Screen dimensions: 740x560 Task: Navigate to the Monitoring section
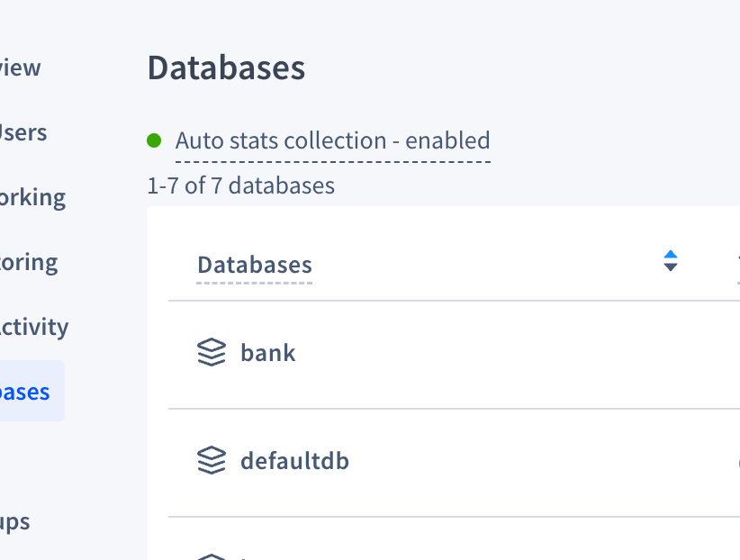pos(28,261)
